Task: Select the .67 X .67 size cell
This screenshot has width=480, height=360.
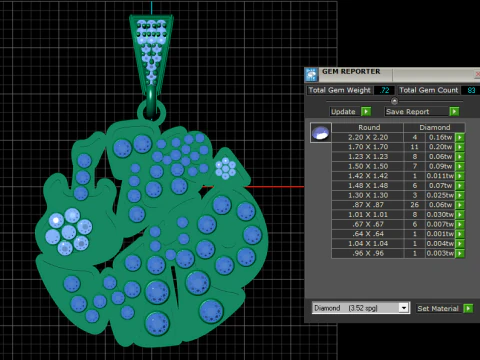Action: (368, 224)
